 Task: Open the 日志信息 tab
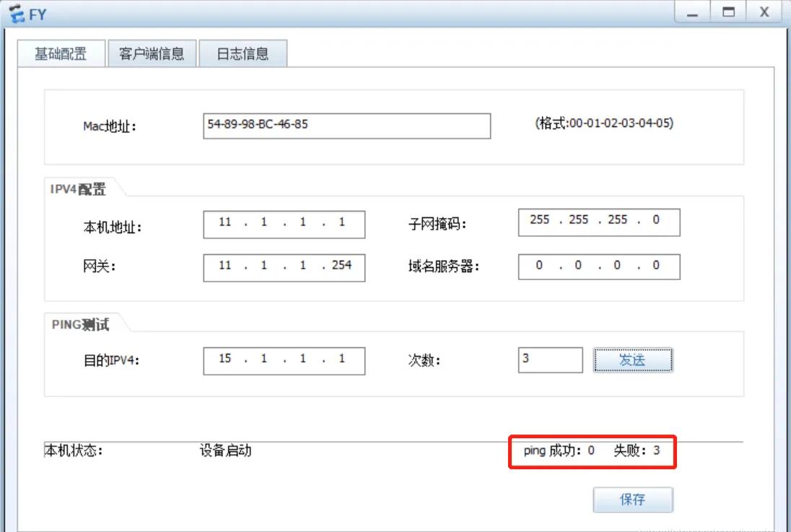click(243, 52)
